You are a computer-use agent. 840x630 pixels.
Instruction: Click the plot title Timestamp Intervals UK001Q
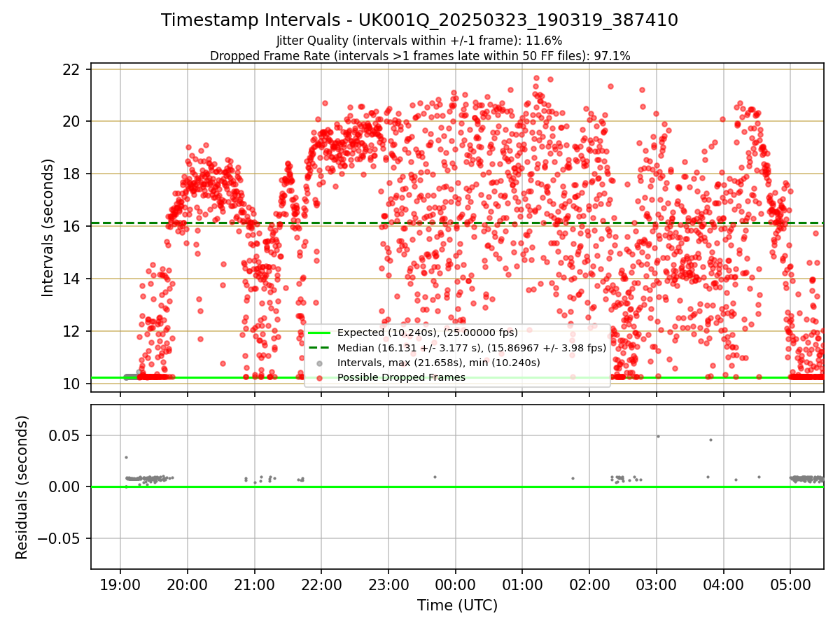419,20
